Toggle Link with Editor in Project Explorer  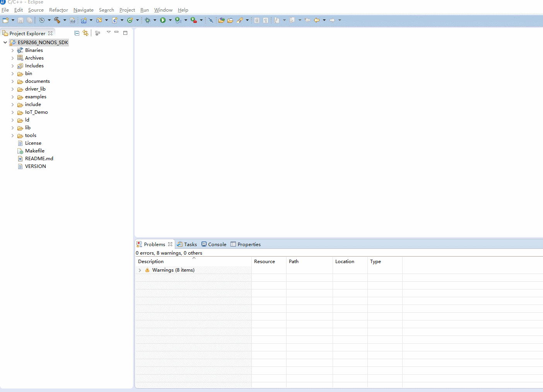tap(85, 33)
